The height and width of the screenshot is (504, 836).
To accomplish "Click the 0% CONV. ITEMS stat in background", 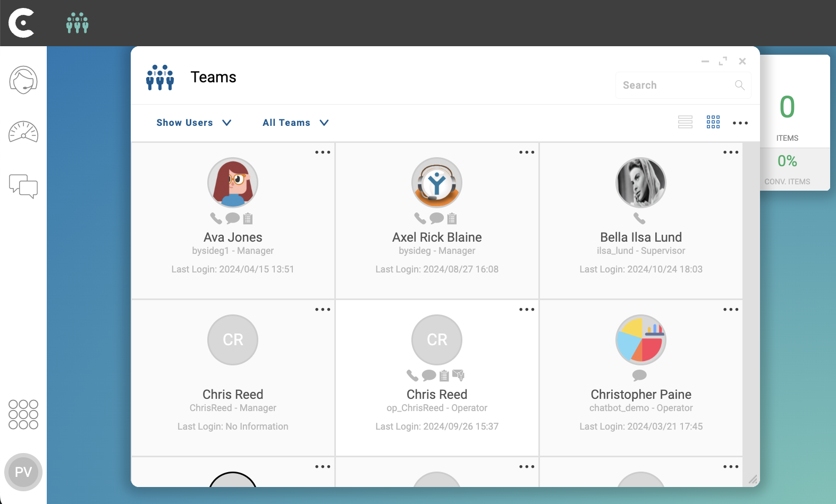I will coord(788,169).
